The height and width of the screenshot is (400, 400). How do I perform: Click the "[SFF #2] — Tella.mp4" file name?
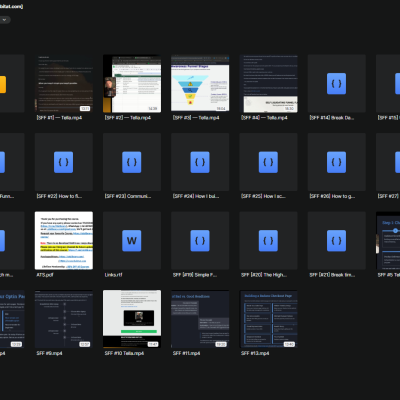pyautogui.click(x=128, y=118)
